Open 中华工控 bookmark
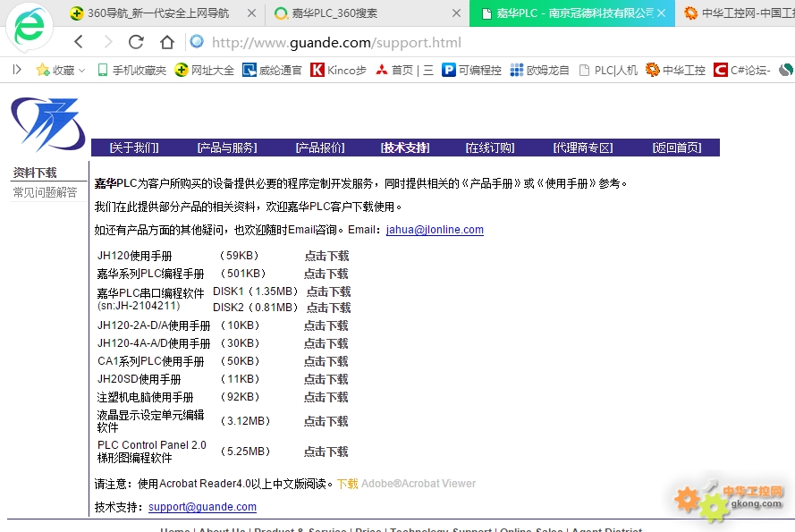Viewport: 795px width, 532px height. click(675, 70)
